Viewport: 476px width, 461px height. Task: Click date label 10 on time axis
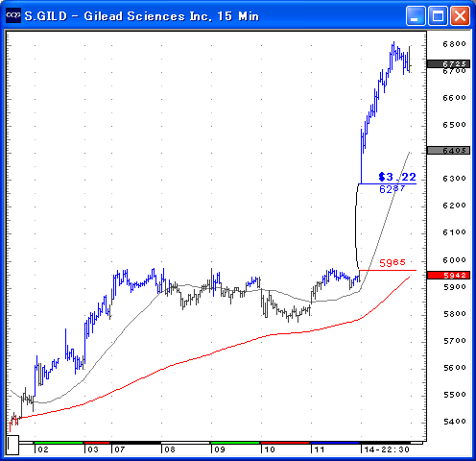270,449
